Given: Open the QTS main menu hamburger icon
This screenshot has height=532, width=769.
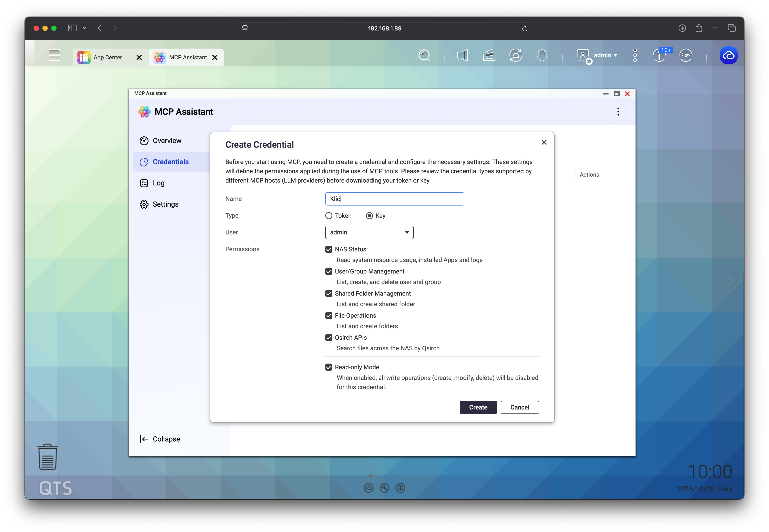Looking at the screenshot, I should click(x=54, y=55).
